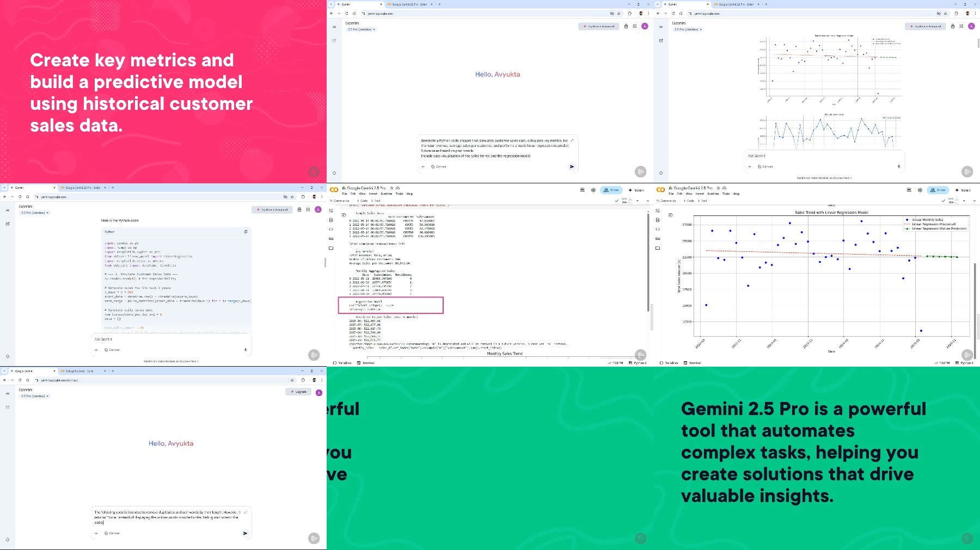The image size is (980, 550).
Task: Open the Files folder in the regression-output Colab sidebar
Action: (331, 248)
